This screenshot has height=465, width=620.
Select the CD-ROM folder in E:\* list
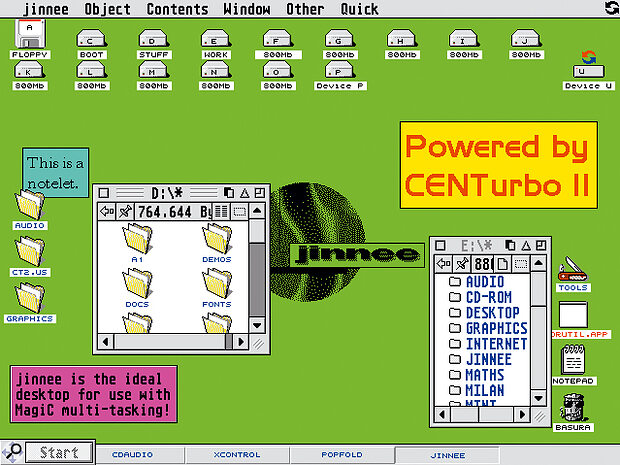pyautogui.click(x=480, y=297)
